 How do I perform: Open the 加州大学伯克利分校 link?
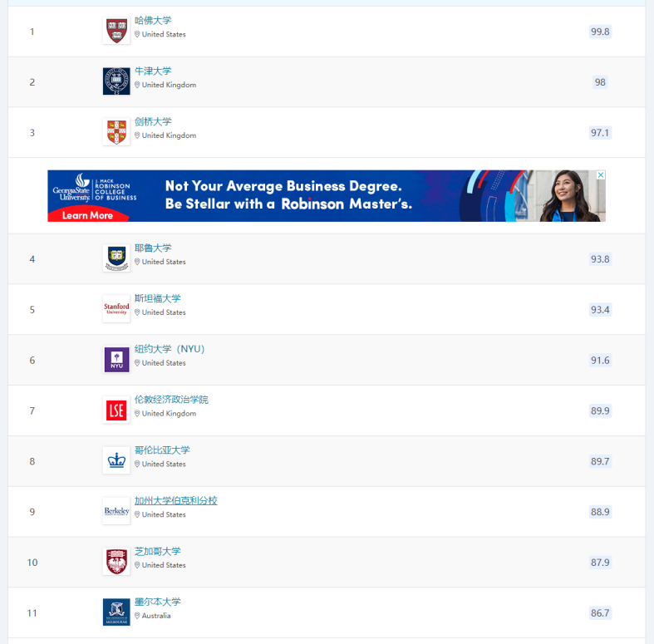[175, 500]
